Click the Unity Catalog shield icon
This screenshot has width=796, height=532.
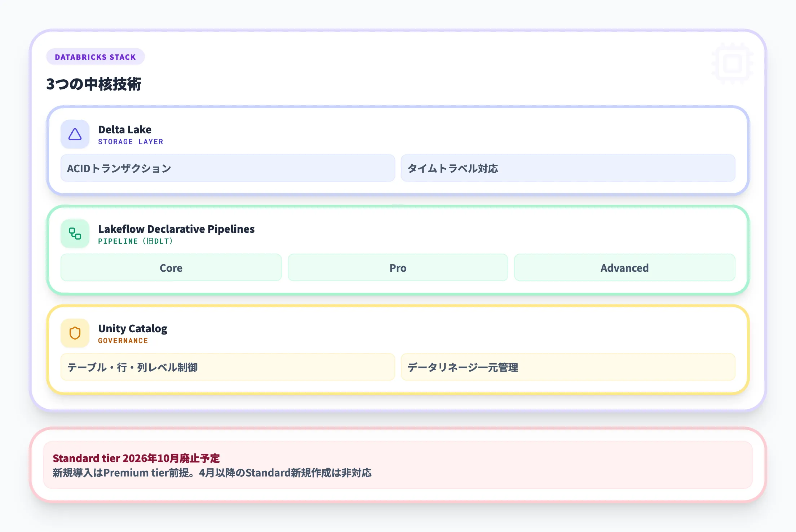(x=75, y=333)
